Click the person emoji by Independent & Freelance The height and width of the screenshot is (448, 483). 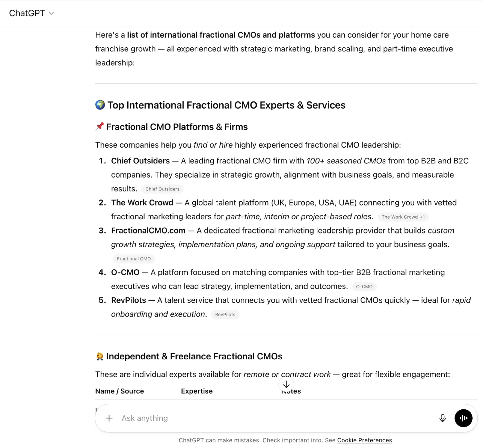(x=100, y=356)
